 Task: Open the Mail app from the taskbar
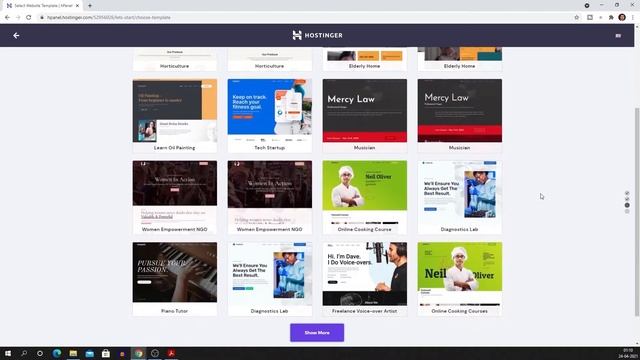[89, 353]
